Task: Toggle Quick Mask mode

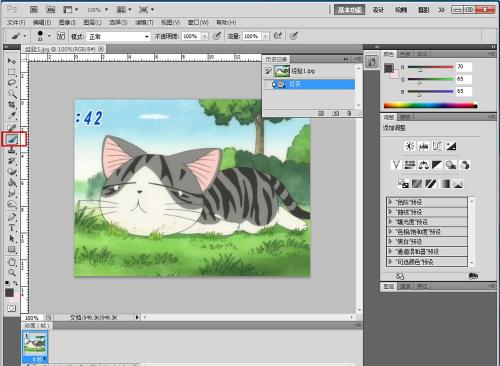Action: click(12, 308)
